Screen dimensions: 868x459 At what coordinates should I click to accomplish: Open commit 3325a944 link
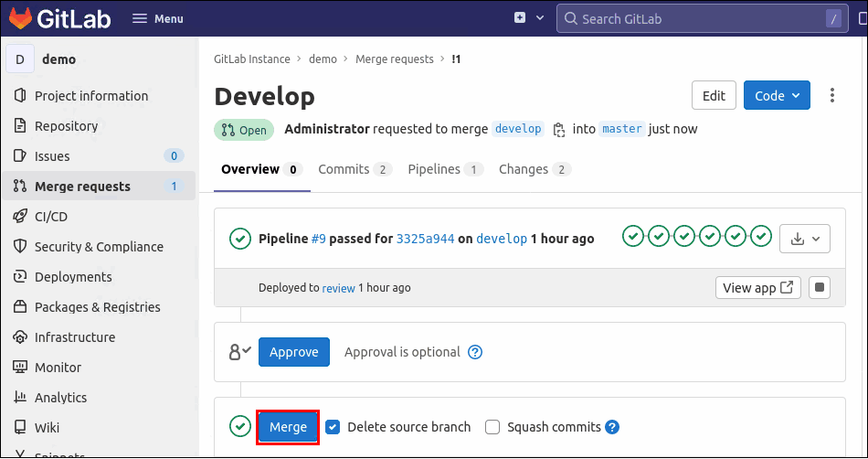tap(425, 240)
